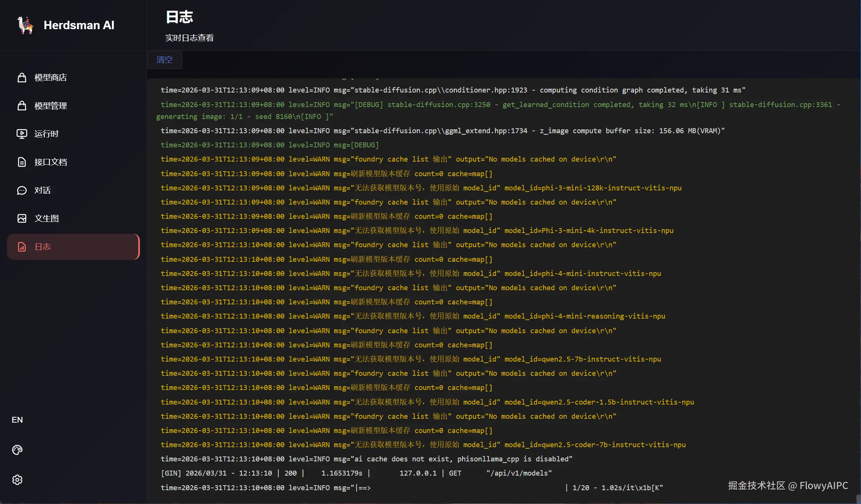Click the 模型管理 bag icon

[x=22, y=106]
